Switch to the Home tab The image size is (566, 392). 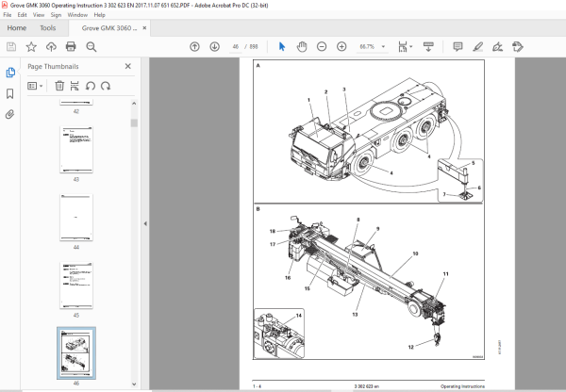(17, 27)
